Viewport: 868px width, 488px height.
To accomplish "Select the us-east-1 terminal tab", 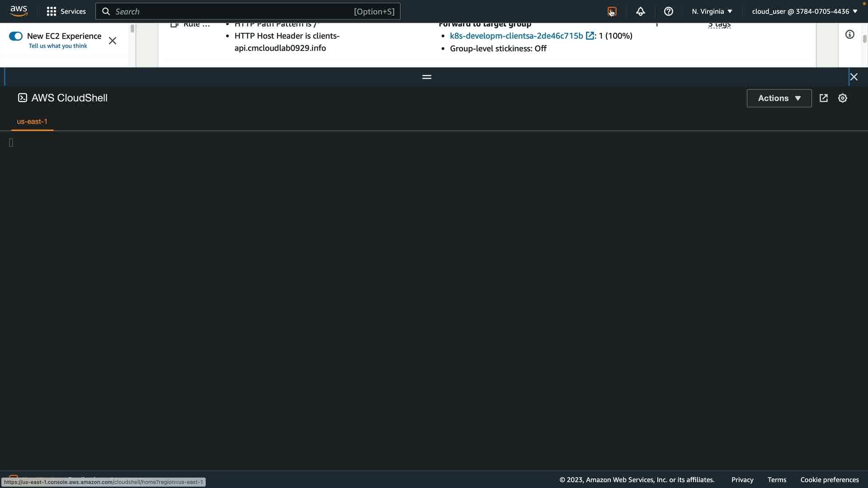I will (32, 122).
